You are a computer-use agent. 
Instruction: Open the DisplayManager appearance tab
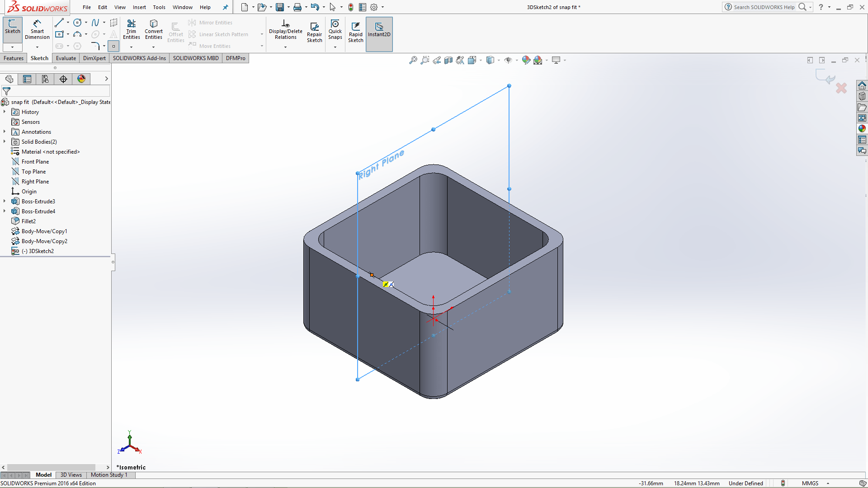[81, 79]
